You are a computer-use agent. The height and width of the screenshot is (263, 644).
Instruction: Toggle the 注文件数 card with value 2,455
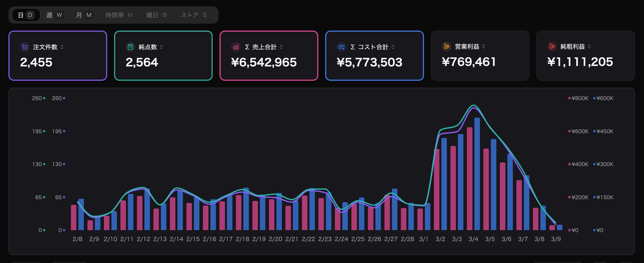(x=58, y=56)
